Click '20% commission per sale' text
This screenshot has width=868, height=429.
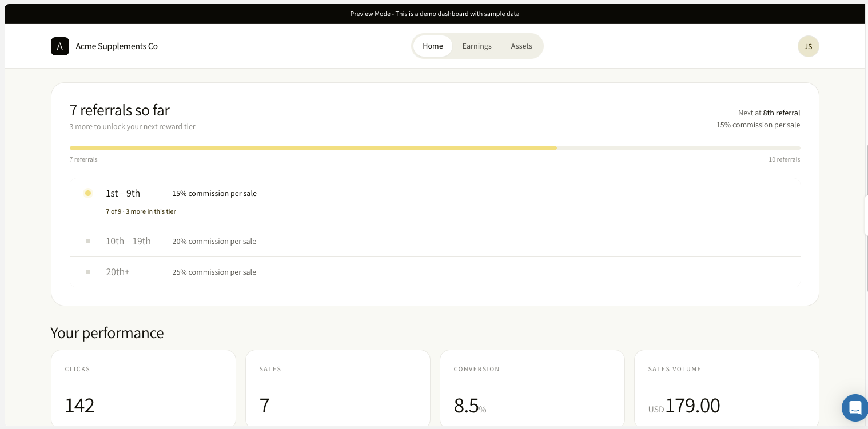click(214, 241)
